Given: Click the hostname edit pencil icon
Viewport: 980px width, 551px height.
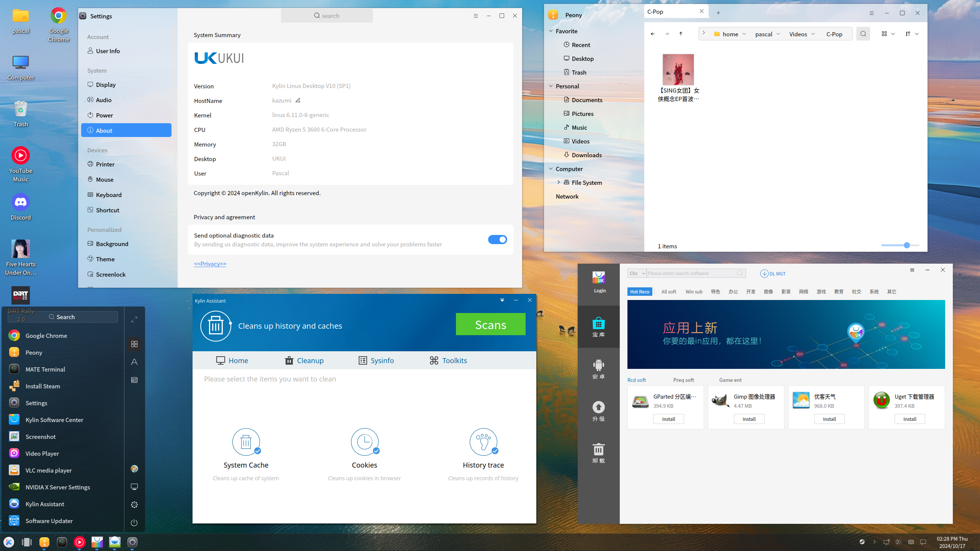Looking at the screenshot, I should (298, 101).
